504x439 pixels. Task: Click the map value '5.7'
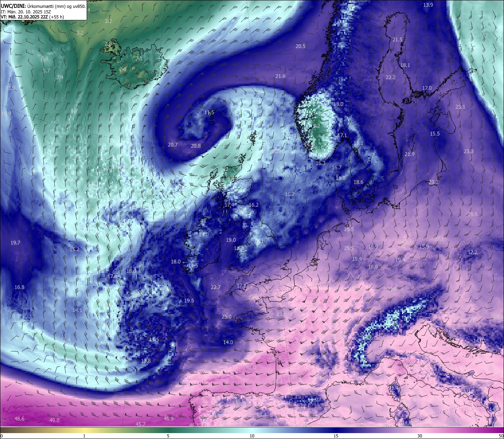(46, 70)
